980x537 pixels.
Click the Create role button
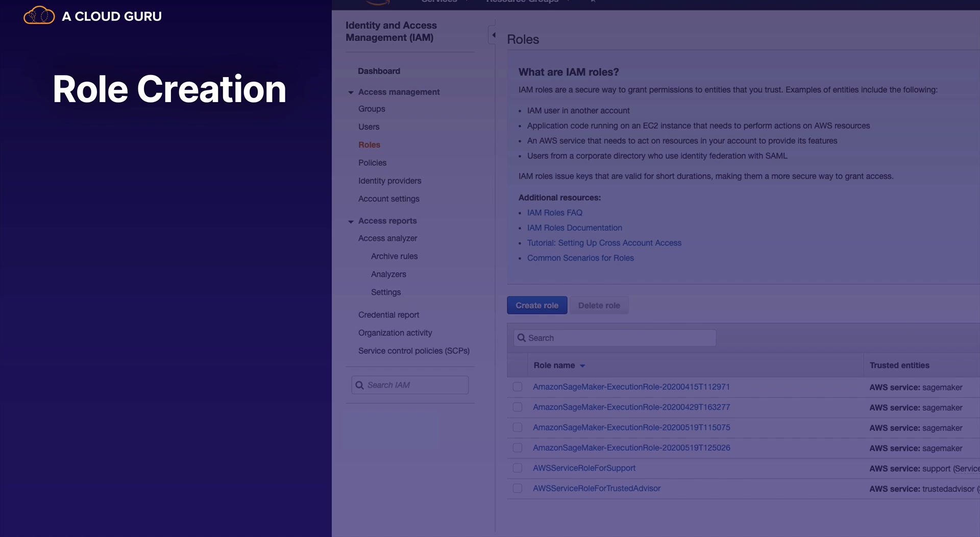click(x=536, y=305)
